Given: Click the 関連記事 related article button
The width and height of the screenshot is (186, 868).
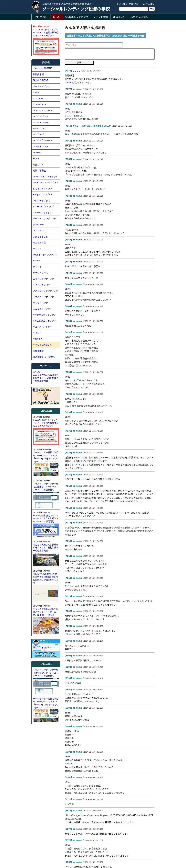Looking at the screenshot, I should 105,36.
